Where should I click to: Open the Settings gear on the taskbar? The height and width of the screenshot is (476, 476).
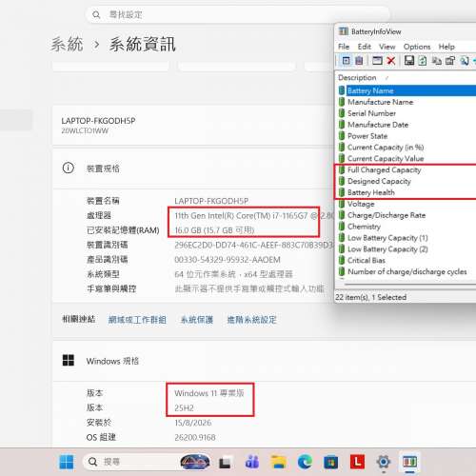pyautogui.click(x=384, y=462)
